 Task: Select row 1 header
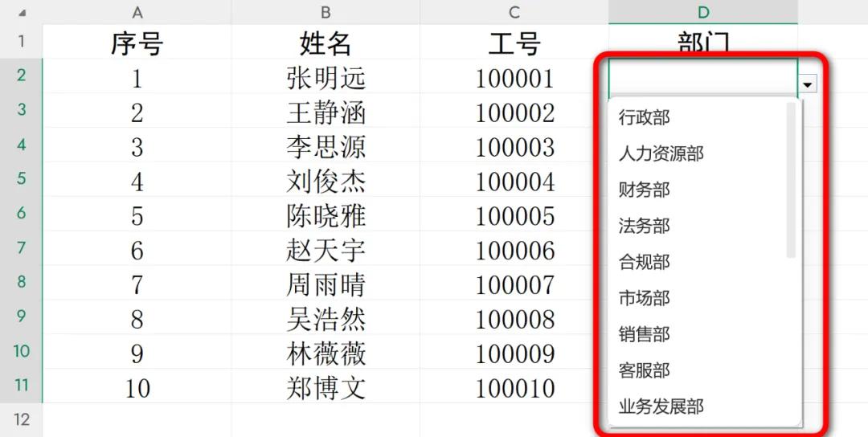(21, 42)
